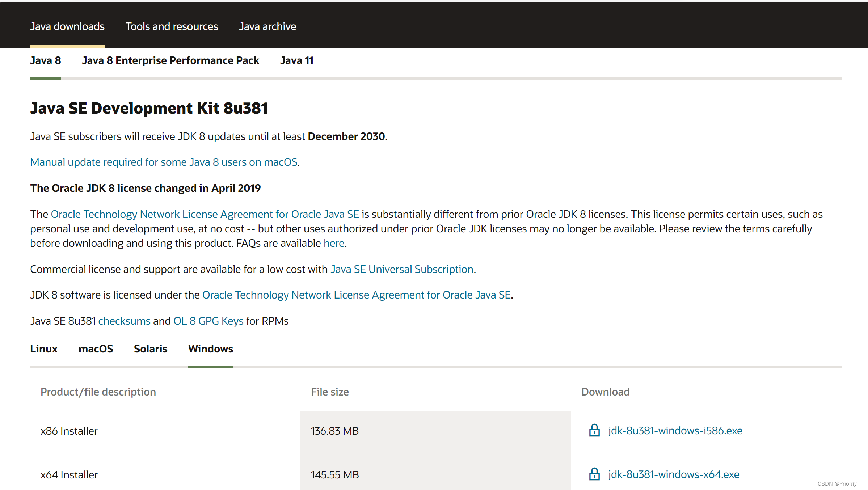Screen dimensions: 868x490
Task: Select the Java 8 tab
Action: (x=46, y=60)
